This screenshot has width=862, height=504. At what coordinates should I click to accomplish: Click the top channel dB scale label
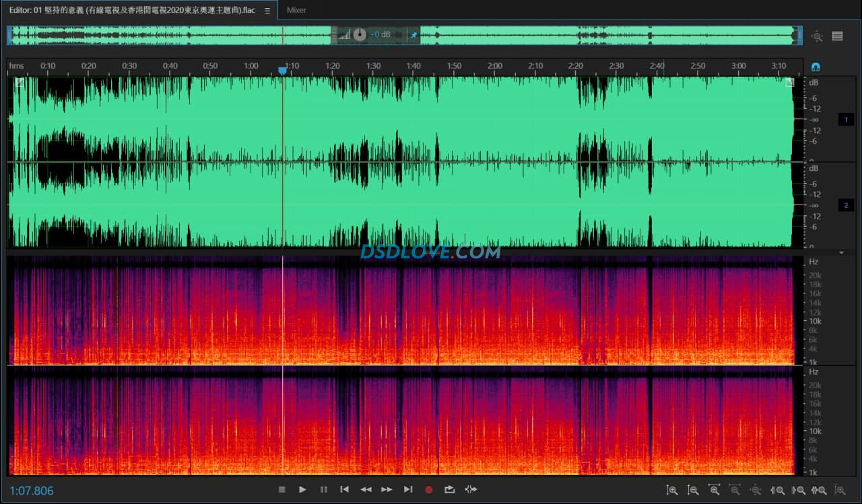pyautogui.click(x=814, y=82)
